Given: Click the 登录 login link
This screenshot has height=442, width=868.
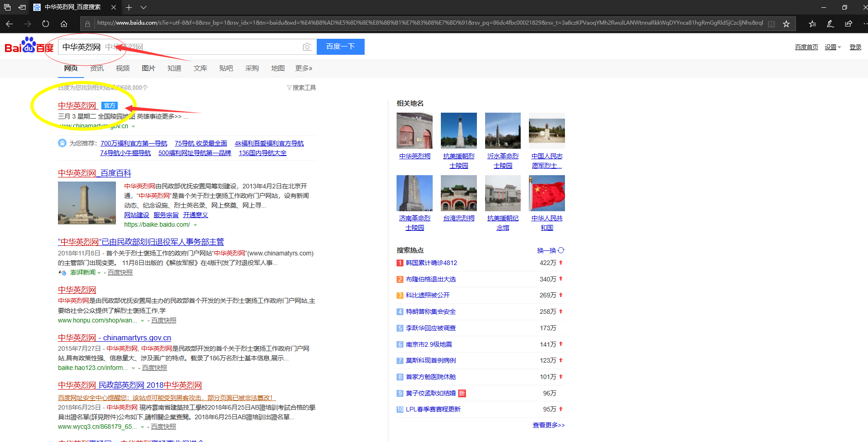Looking at the screenshot, I should [x=855, y=47].
